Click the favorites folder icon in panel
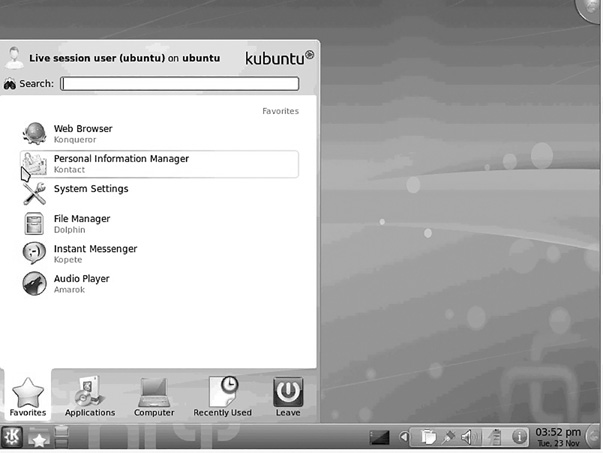Viewport: 603px width, 453px height. click(x=38, y=438)
